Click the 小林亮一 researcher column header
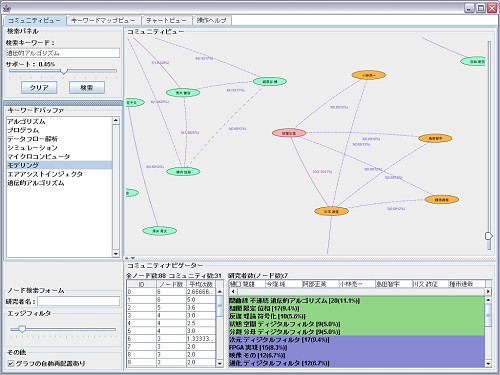This screenshot has height=375, width=500. click(357, 284)
